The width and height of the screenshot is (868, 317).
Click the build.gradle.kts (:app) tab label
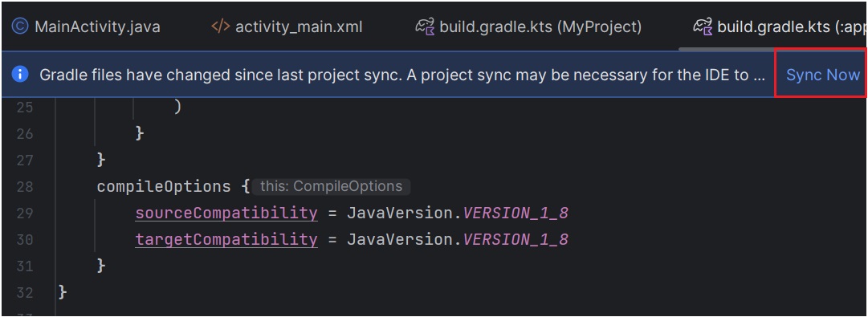coord(779,26)
